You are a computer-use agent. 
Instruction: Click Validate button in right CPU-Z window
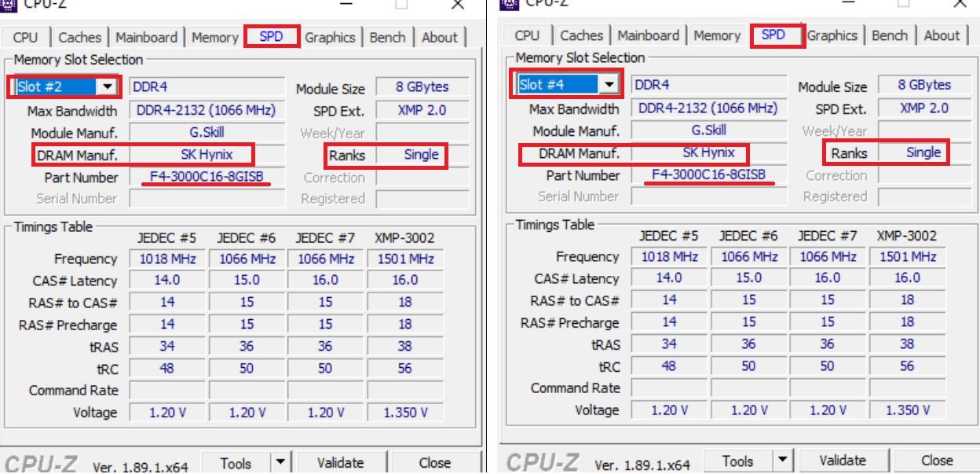[843, 461]
